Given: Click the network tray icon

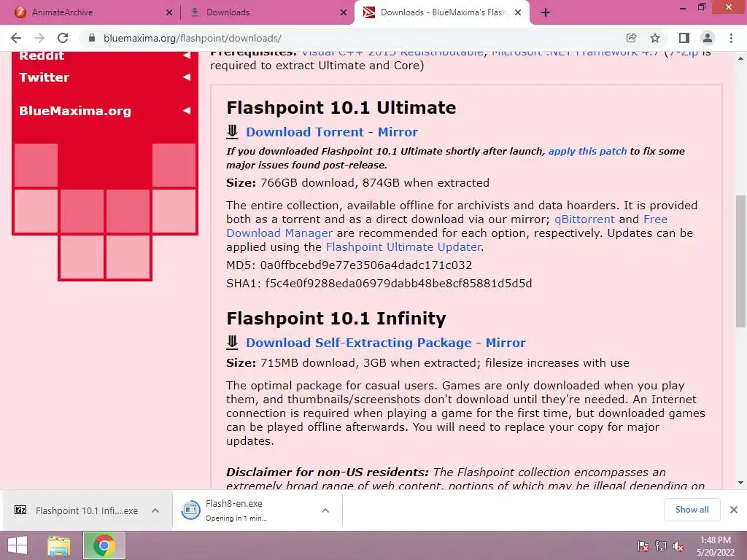Looking at the screenshot, I should pos(661,546).
